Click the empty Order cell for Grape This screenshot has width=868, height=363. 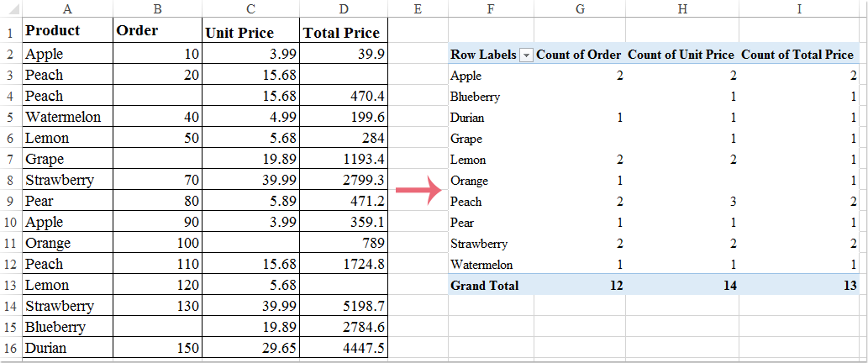pos(157,159)
